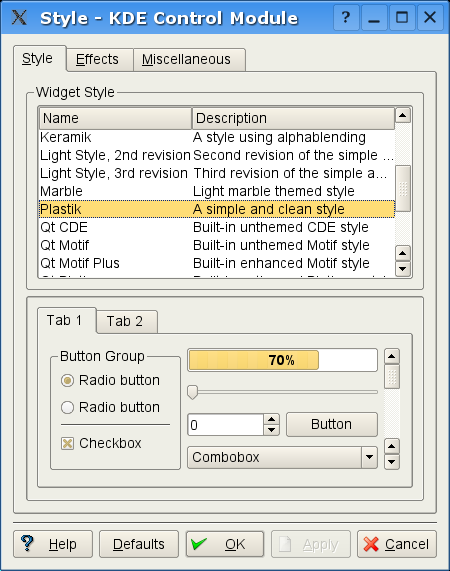Open the Combobox dropdown
This screenshot has width=450, height=571.
[x=283, y=457]
